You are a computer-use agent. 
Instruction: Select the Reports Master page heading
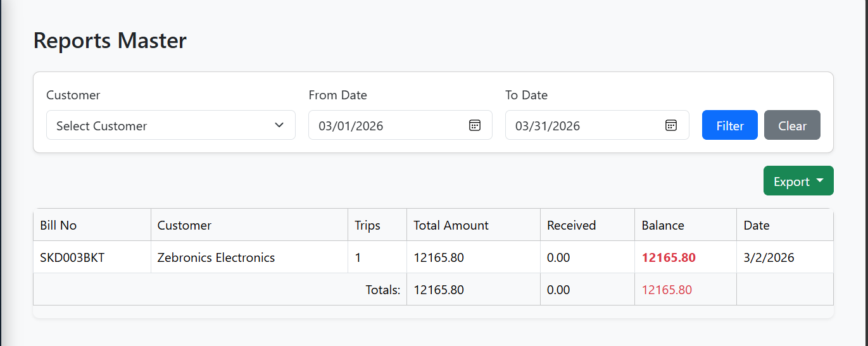click(110, 40)
